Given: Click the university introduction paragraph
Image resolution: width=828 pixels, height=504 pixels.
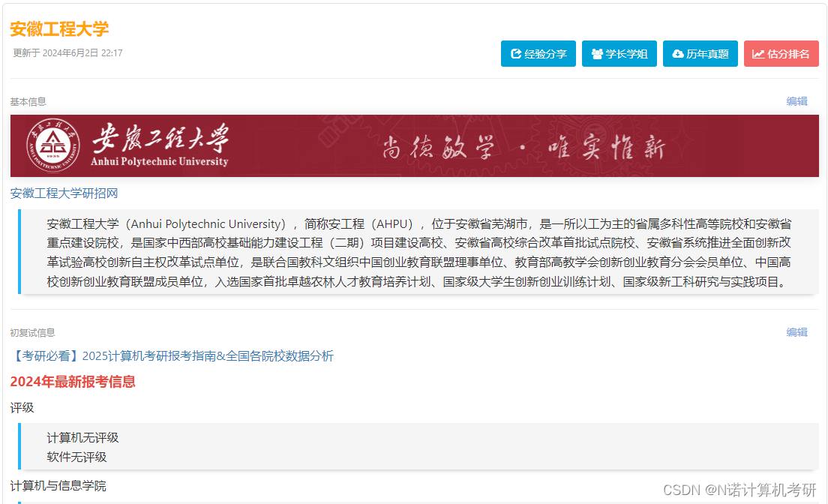Looking at the screenshot, I should point(418,253).
